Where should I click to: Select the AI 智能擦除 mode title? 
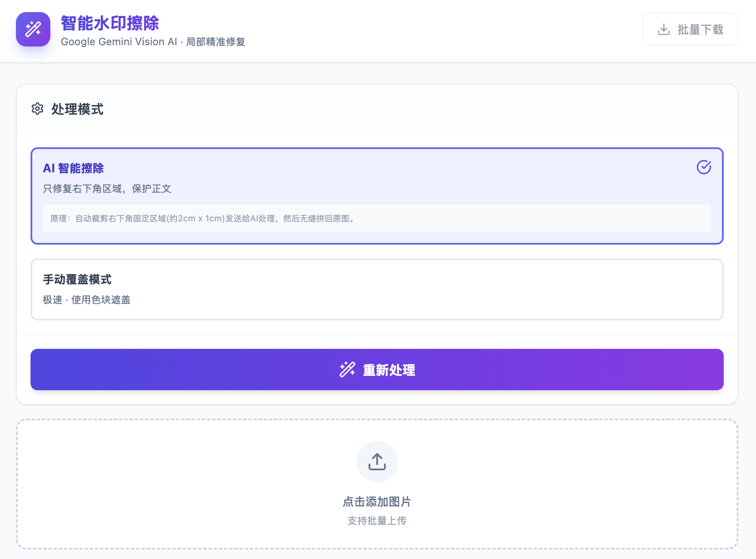click(74, 168)
